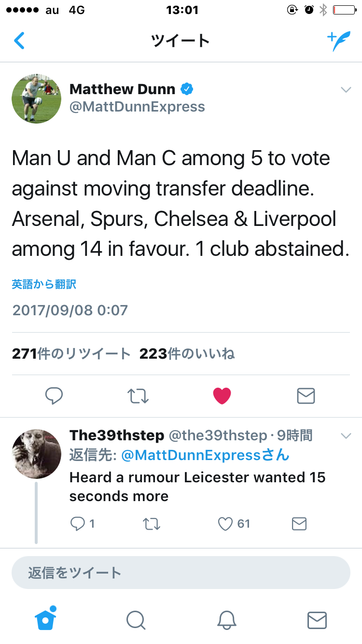
Task: Reply to The39thstep's comment
Action: pos(78,524)
